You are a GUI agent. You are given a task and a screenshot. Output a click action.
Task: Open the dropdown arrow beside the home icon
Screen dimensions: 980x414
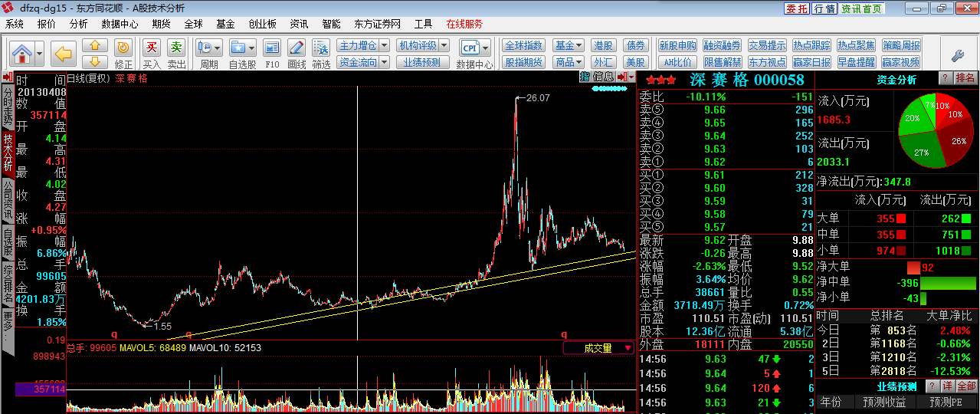40,54
